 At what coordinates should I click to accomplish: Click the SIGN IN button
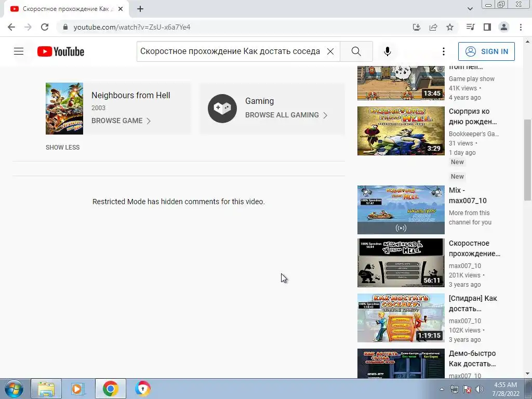point(486,51)
